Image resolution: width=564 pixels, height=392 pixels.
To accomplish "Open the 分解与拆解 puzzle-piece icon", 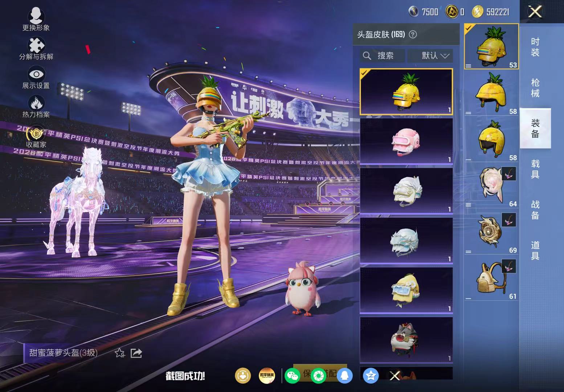I will click(36, 45).
